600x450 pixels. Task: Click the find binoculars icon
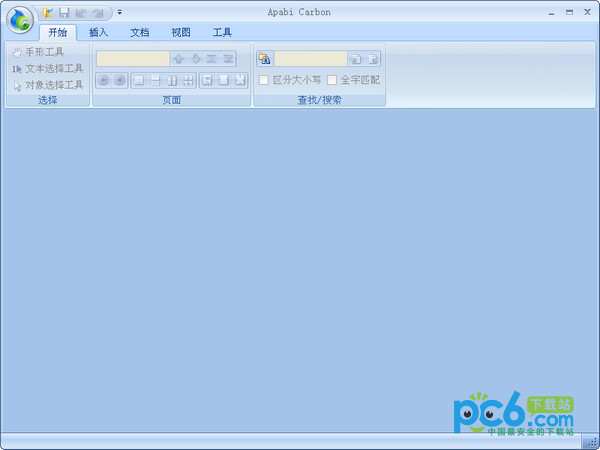pyautogui.click(x=264, y=59)
